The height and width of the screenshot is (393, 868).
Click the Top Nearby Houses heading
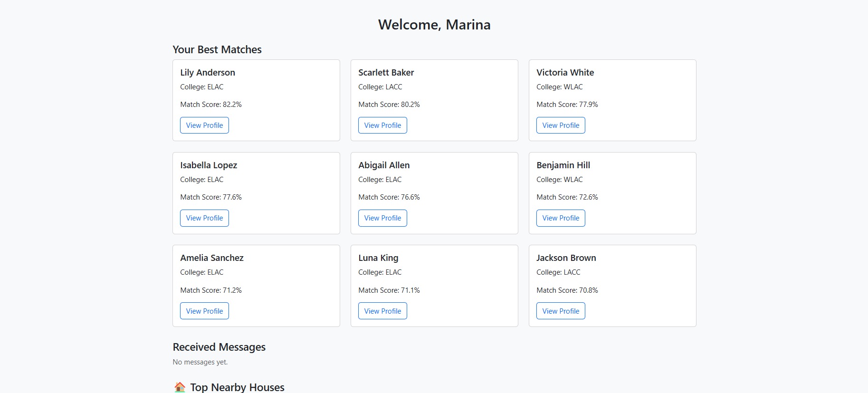coord(237,387)
